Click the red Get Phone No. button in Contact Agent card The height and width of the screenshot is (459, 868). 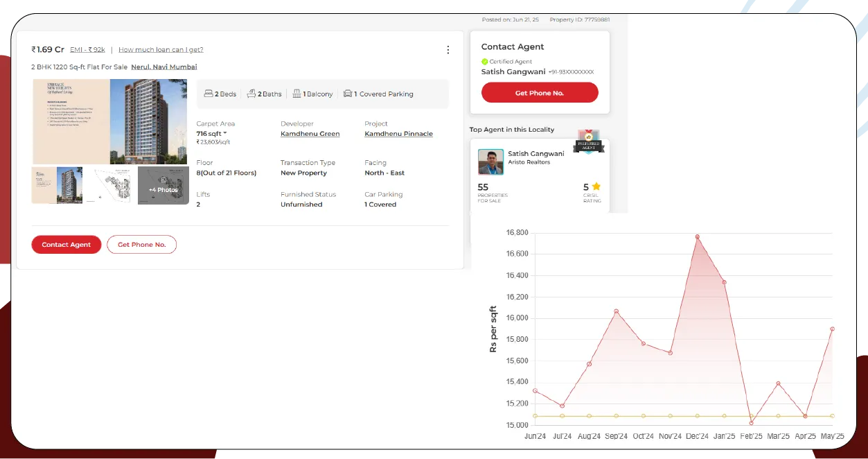[x=540, y=93]
